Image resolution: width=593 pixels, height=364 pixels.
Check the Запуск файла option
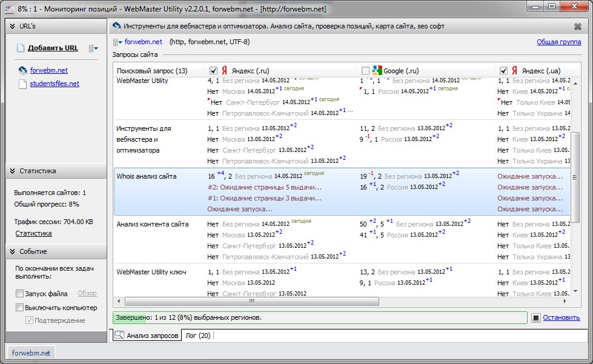20,294
